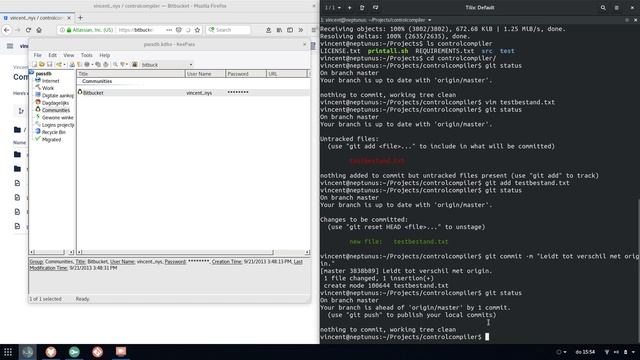This screenshot has height=360, width=640.
Task: Click Tilix search magnifier icon
Action: point(603,7)
